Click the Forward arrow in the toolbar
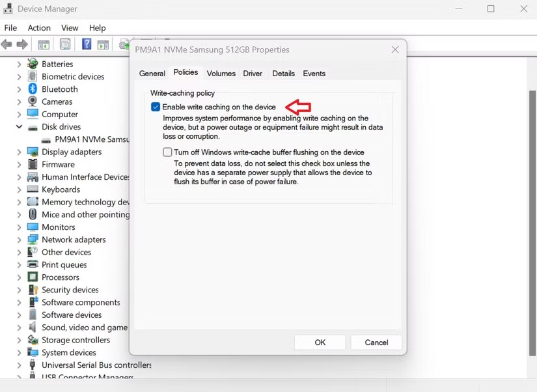The image size is (537, 392). (x=22, y=44)
